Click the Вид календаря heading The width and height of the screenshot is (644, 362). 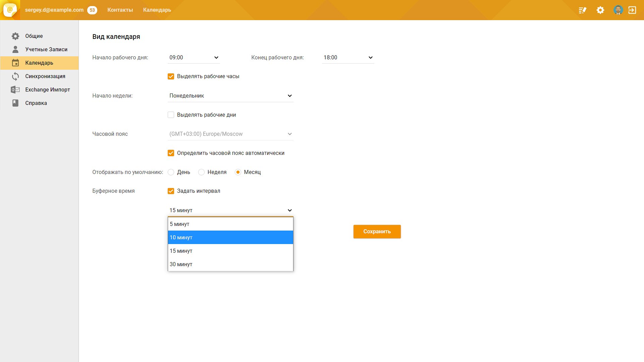point(116,37)
